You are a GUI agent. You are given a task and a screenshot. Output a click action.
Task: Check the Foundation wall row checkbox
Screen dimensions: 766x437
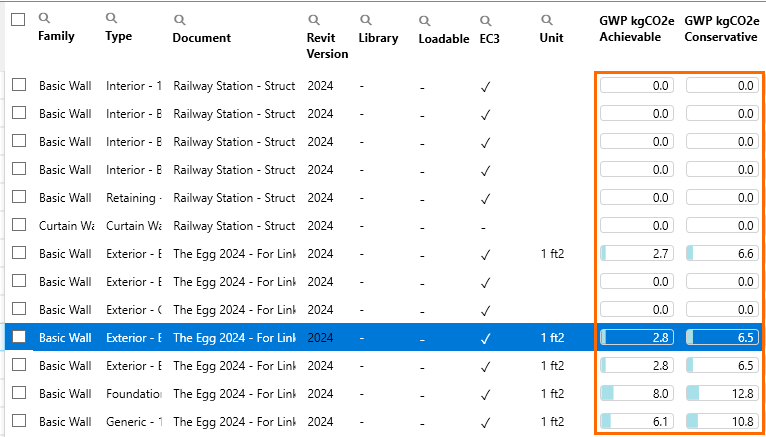[19, 394]
